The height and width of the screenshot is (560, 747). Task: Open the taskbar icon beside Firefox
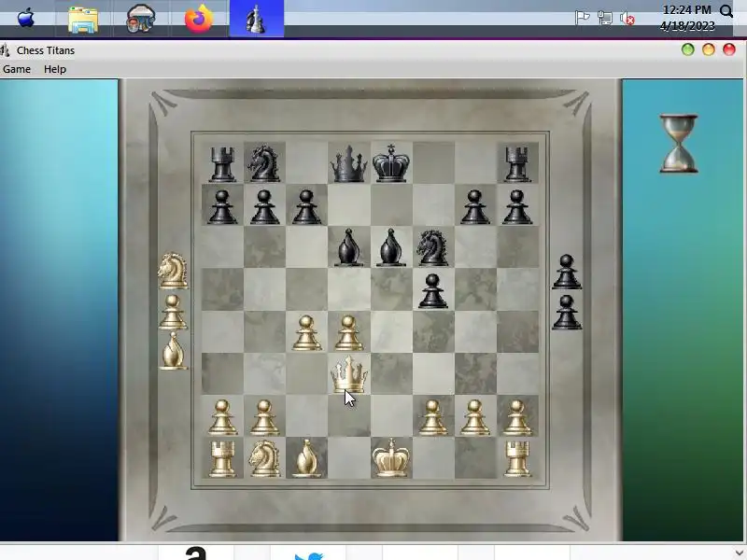tap(141, 19)
